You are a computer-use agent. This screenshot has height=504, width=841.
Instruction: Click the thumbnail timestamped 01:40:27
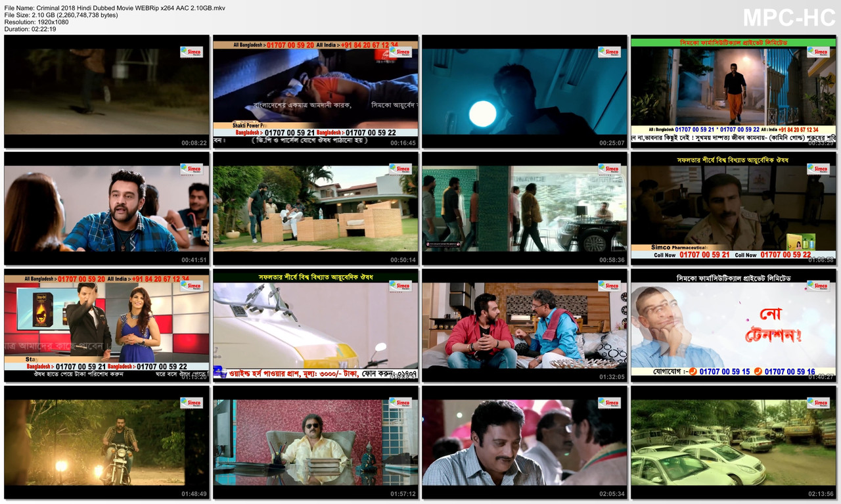[x=733, y=325]
